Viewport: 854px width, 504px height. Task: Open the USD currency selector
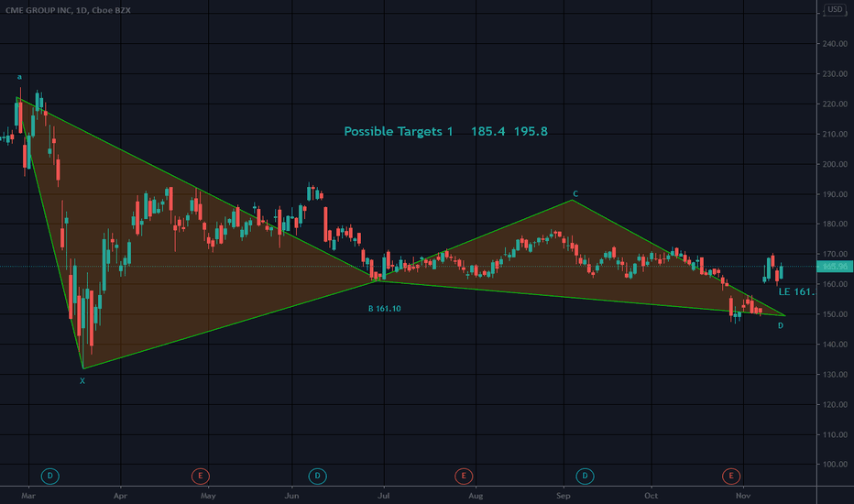(835, 9)
